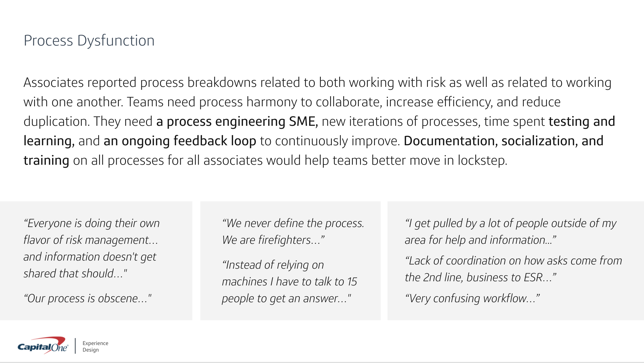Click the 'Instead of relying on machines' quote

click(289, 282)
